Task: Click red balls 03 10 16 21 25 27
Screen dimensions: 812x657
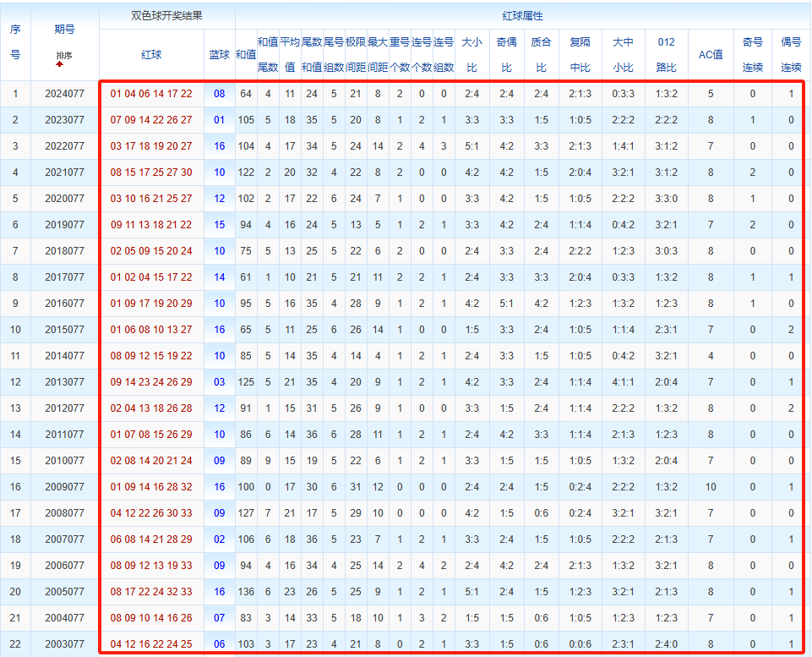Action: coord(151,199)
